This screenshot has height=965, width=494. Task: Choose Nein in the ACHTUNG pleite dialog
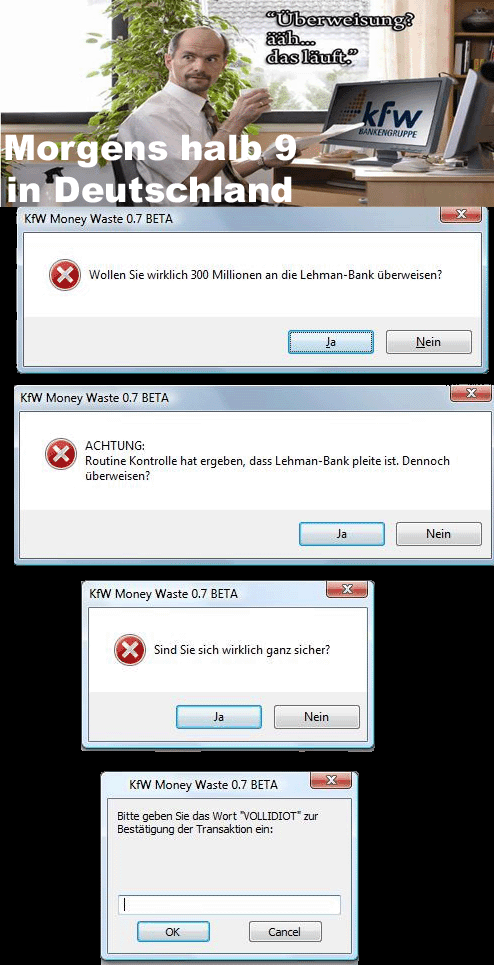(438, 534)
